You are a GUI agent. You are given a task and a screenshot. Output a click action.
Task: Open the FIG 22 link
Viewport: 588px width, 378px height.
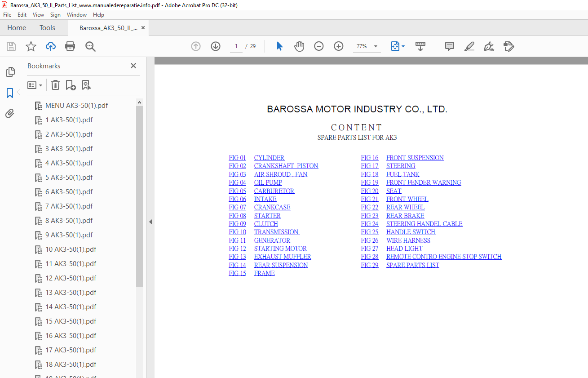click(x=370, y=207)
